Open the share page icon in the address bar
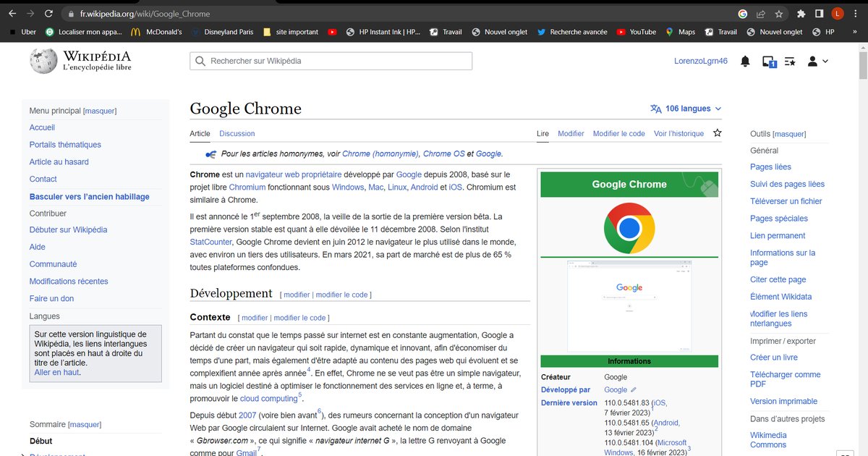Viewport: 868px width, 456px height. (x=761, y=14)
